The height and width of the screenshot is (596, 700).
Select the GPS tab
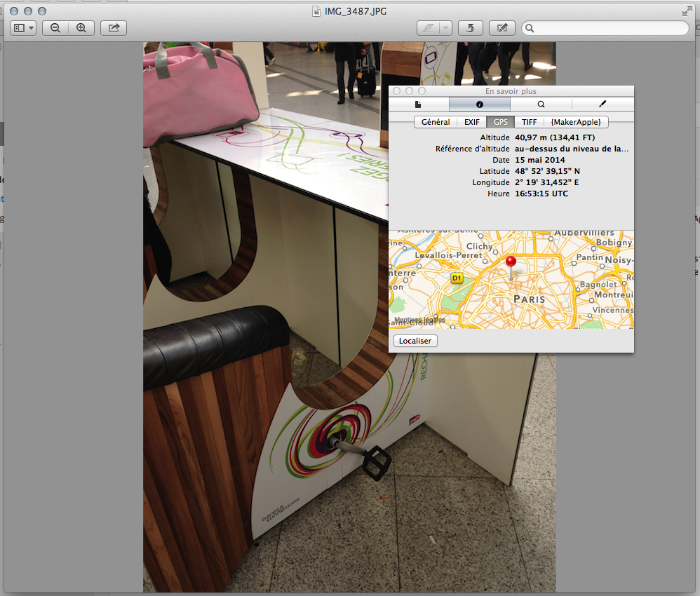pyautogui.click(x=500, y=122)
